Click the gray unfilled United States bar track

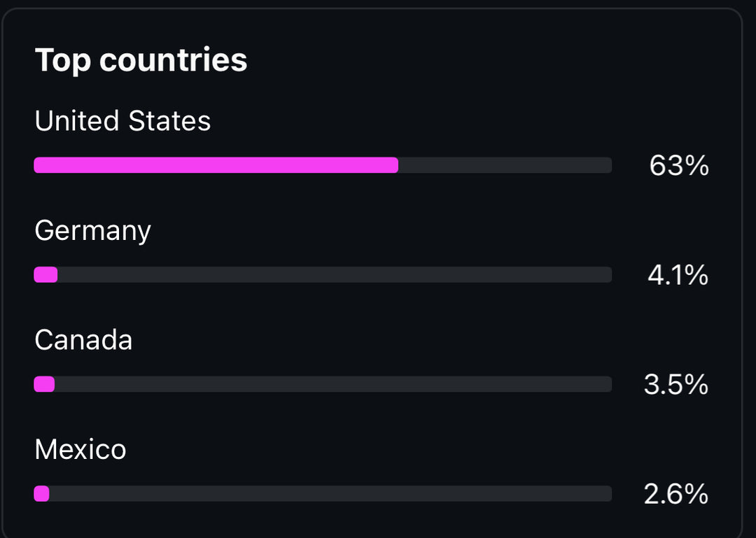[504, 165]
